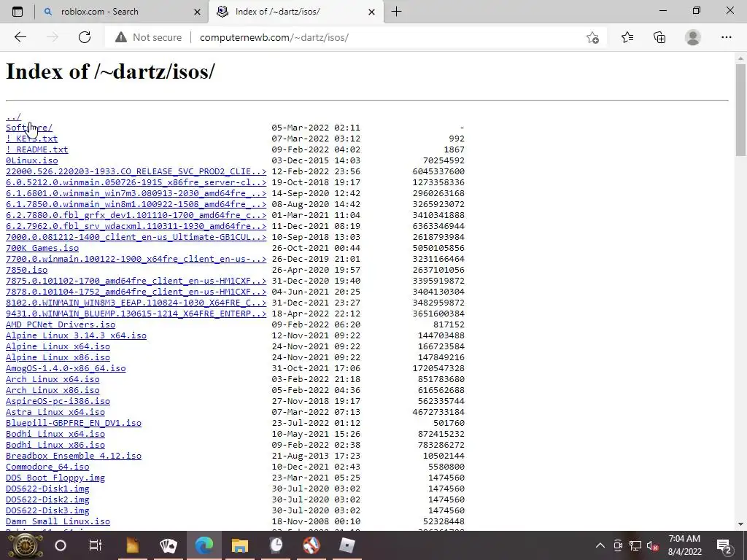
Task: Open the clock app in taskbar
Action: pyautogui.click(x=276, y=545)
